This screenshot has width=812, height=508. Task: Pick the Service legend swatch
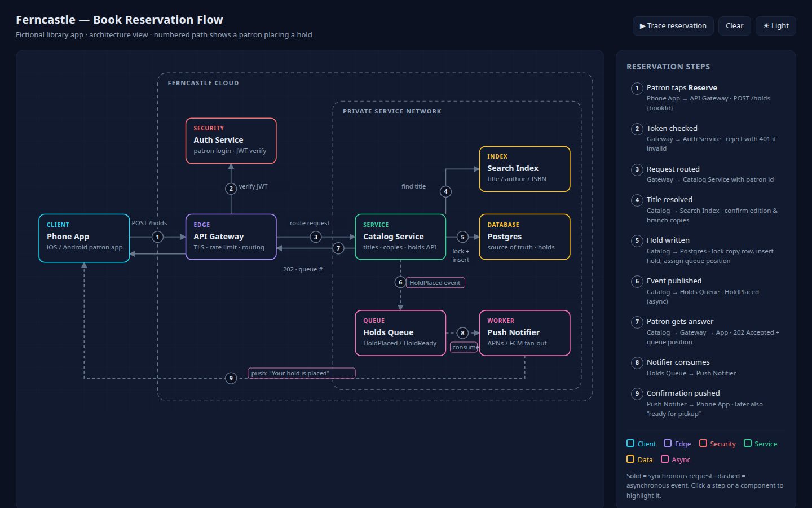(x=748, y=444)
